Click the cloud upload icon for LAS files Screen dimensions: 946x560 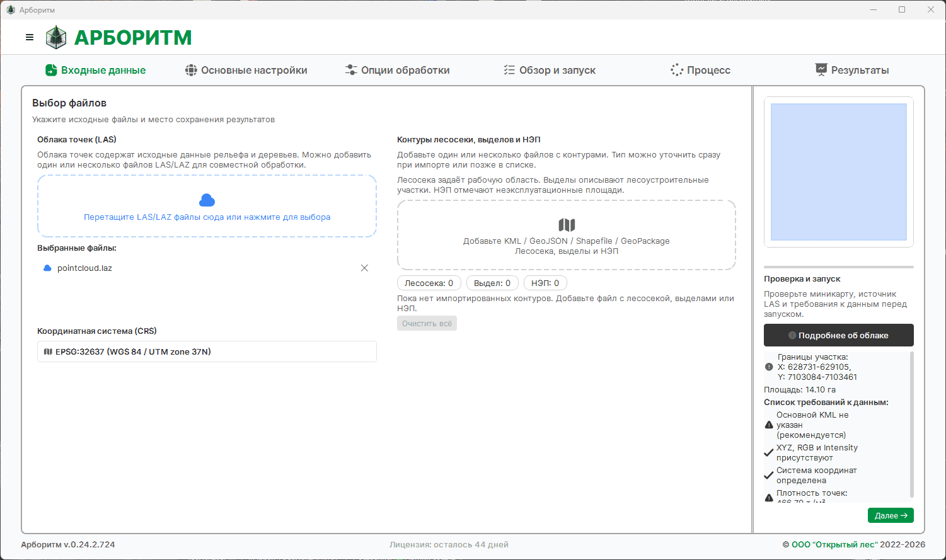(207, 200)
